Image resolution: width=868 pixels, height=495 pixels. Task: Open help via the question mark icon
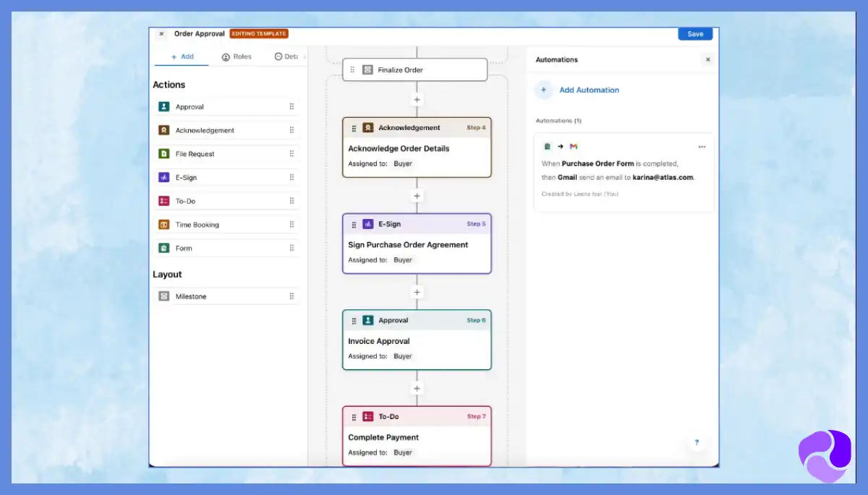coord(696,442)
